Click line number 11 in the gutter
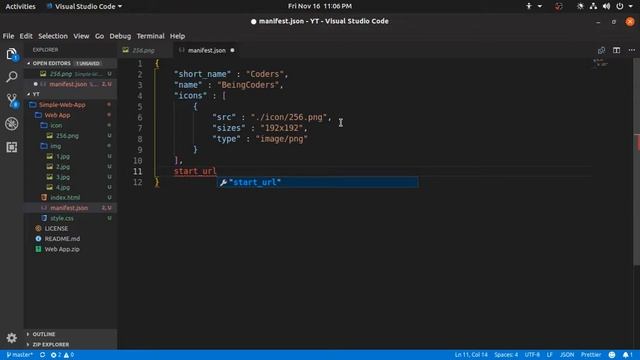 [138, 171]
